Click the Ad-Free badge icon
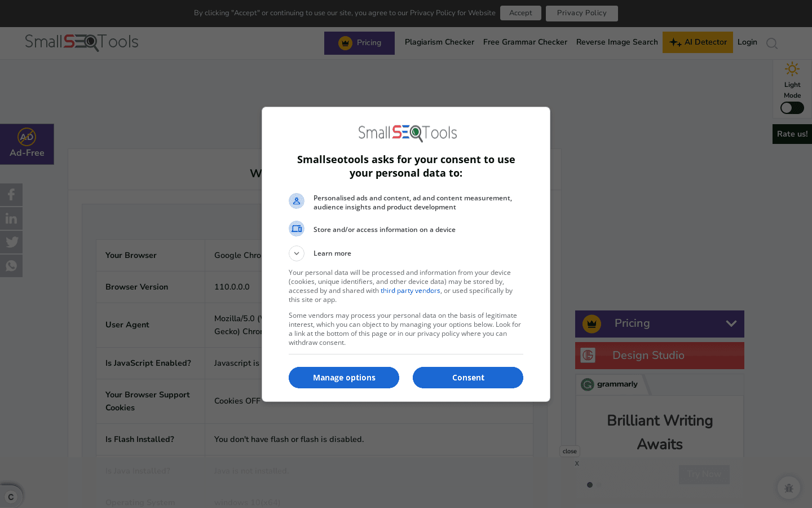Viewport: 812px width, 508px height. pos(27,137)
